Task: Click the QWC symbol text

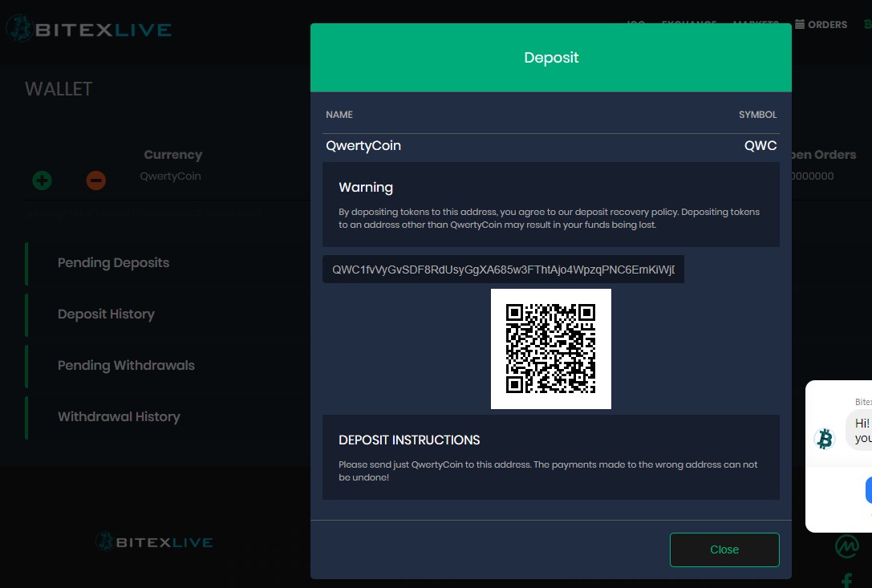Action: pyautogui.click(x=760, y=146)
